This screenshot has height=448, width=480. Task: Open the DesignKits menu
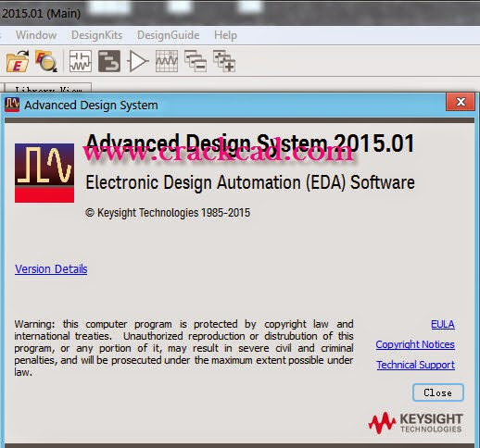click(x=97, y=35)
